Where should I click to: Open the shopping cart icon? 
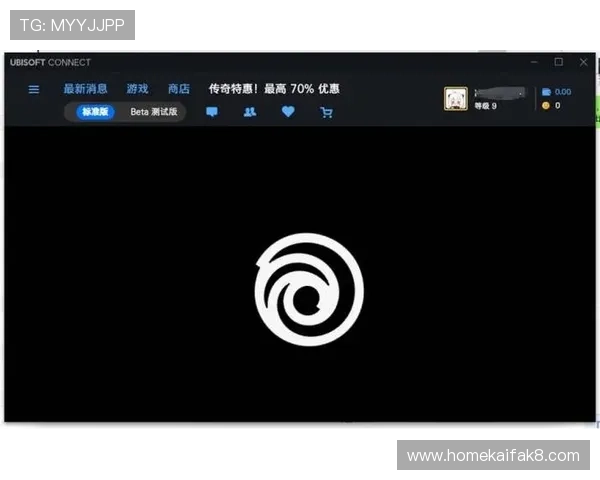coord(326,112)
